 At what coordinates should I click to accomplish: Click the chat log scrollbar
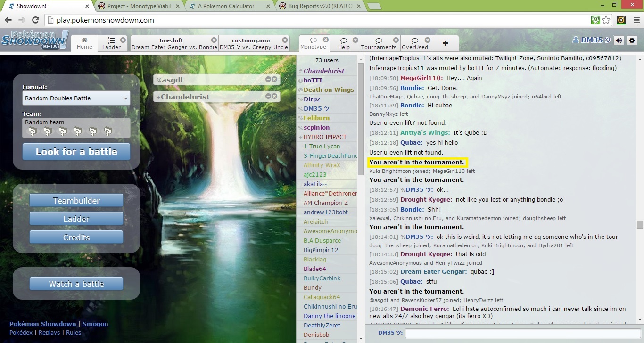click(640, 224)
